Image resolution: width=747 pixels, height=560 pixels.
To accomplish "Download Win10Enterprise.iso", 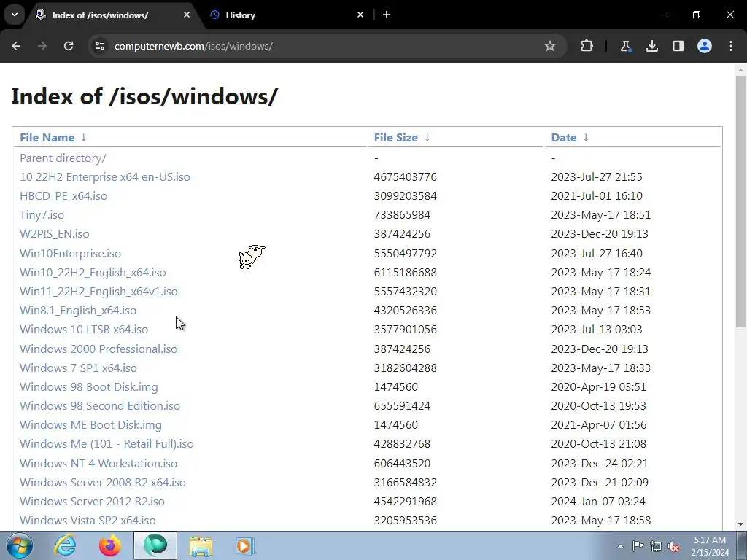I will coord(71,254).
